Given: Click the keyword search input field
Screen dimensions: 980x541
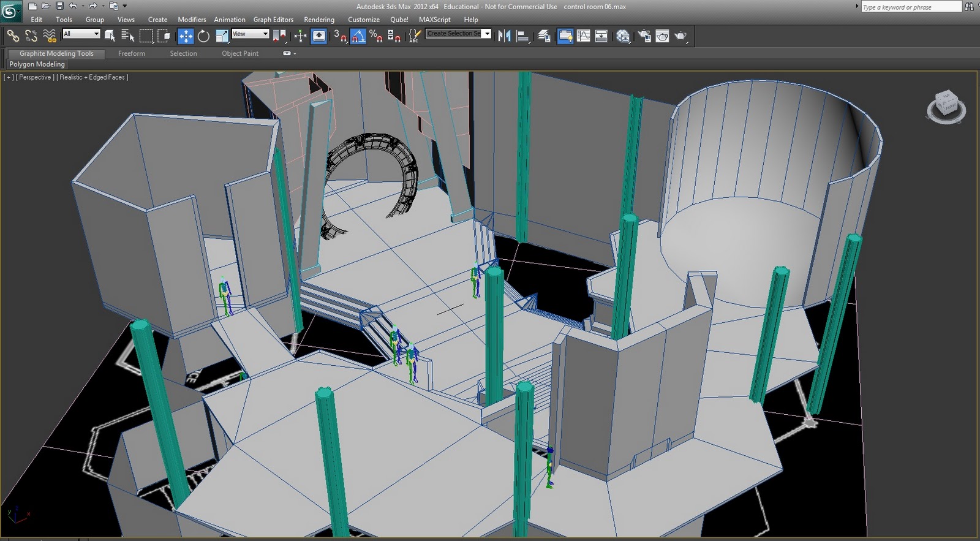Looking at the screenshot, I should pyautogui.click(x=910, y=7).
